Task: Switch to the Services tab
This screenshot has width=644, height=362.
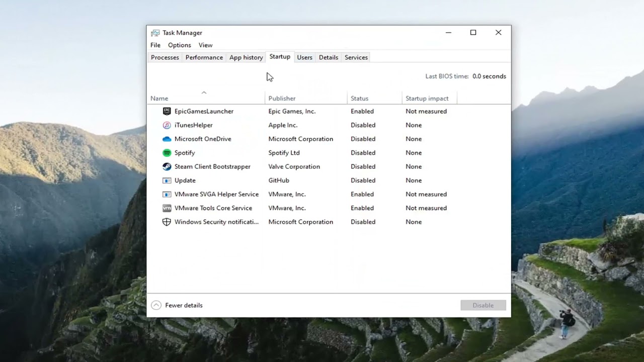Action: coord(356,57)
